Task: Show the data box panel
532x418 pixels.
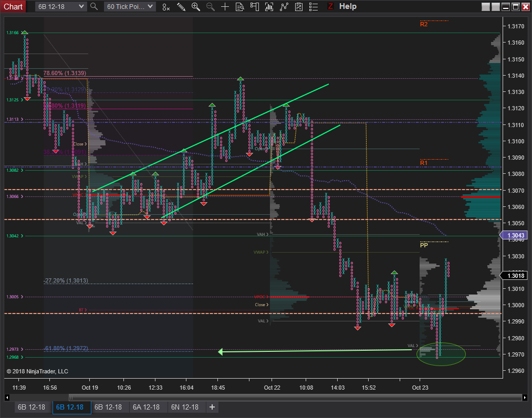Action: pyautogui.click(x=240, y=7)
